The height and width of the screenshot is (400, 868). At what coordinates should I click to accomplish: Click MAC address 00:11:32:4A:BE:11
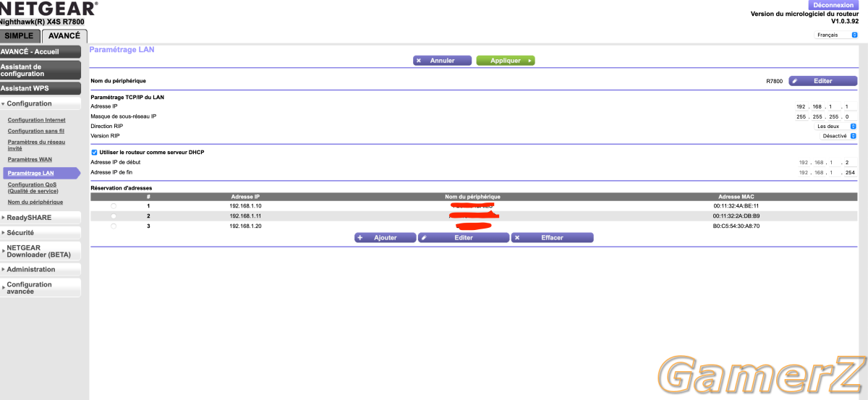736,206
